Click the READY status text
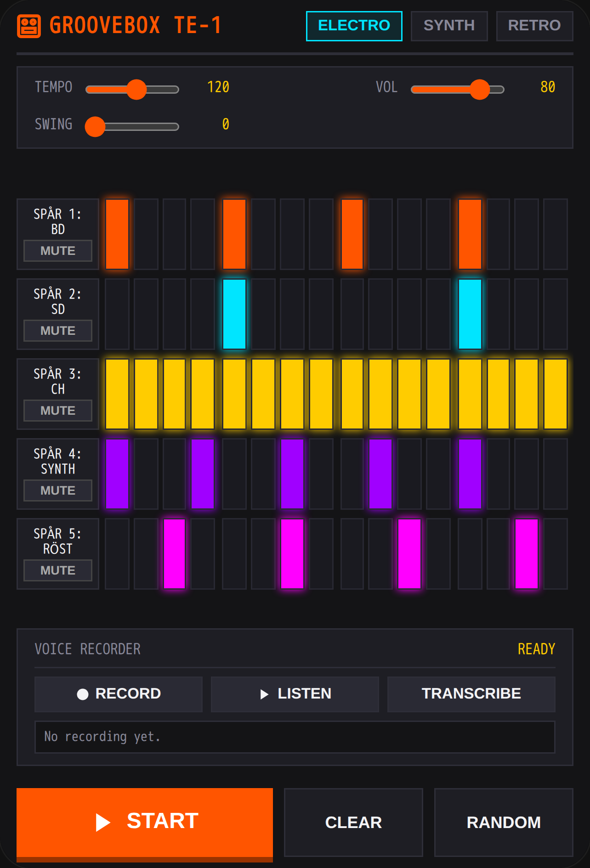 pyautogui.click(x=536, y=649)
